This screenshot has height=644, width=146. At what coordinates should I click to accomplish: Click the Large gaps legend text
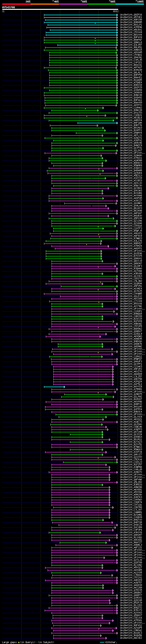tap(10, 642)
